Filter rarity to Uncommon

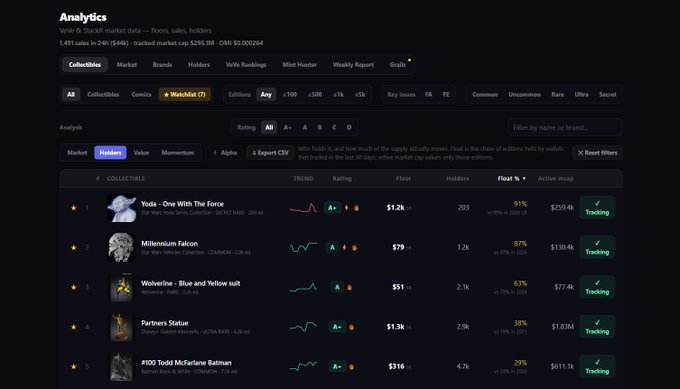(524, 95)
